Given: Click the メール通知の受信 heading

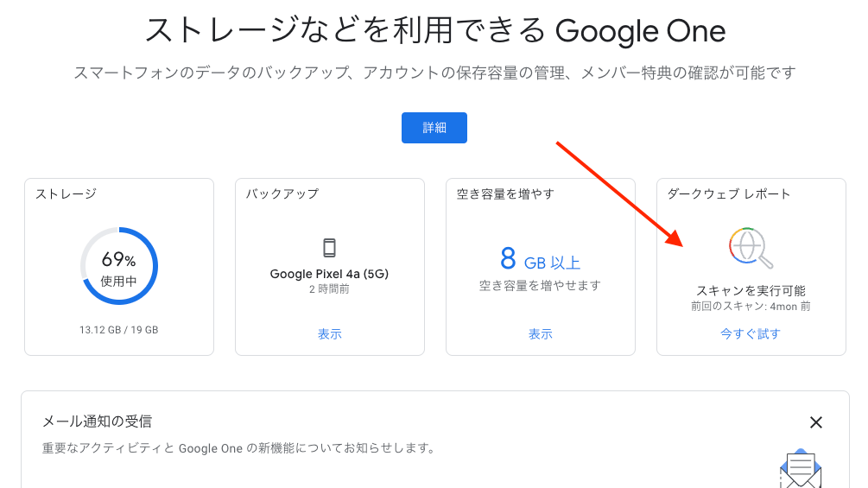Looking at the screenshot, I should click(97, 421).
